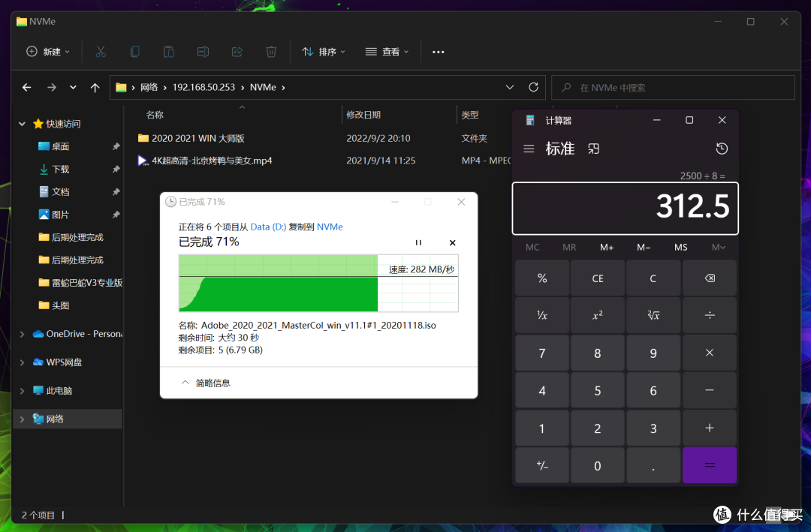Open the 新建 dropdown menu
Screen dimensions: 811x532
(47, 51)
